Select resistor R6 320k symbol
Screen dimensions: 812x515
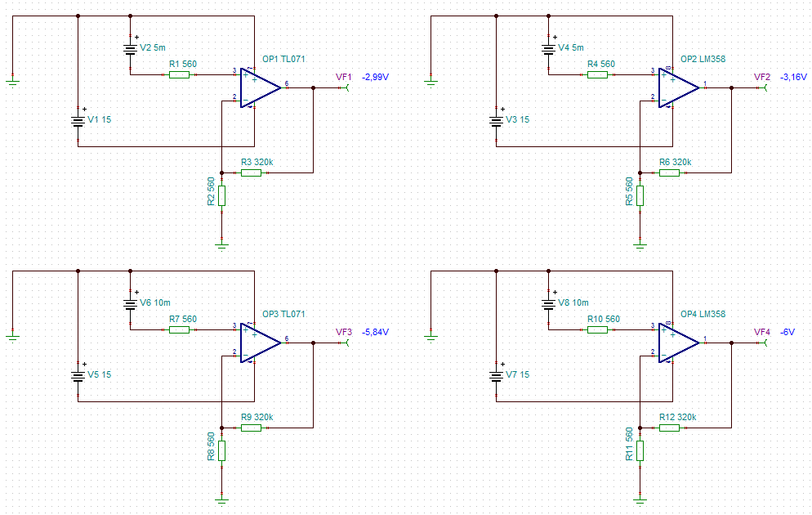pos(670,172)
